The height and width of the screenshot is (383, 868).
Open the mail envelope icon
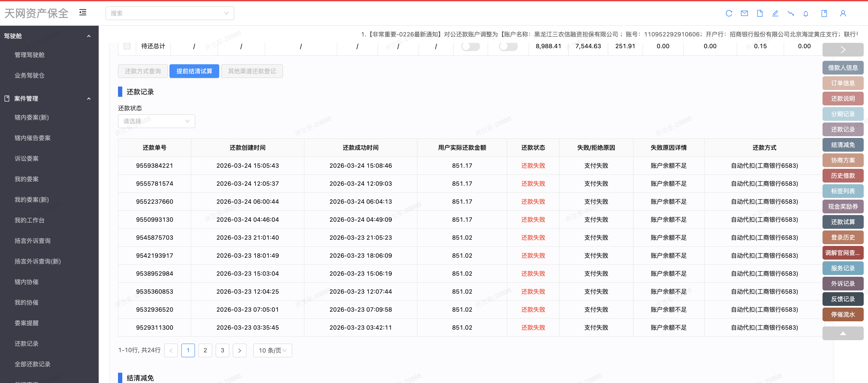pos(744,13)
